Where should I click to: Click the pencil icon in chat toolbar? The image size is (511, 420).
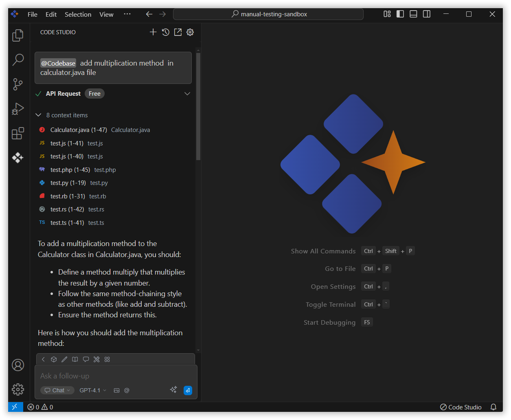click(x=64, y=359)
